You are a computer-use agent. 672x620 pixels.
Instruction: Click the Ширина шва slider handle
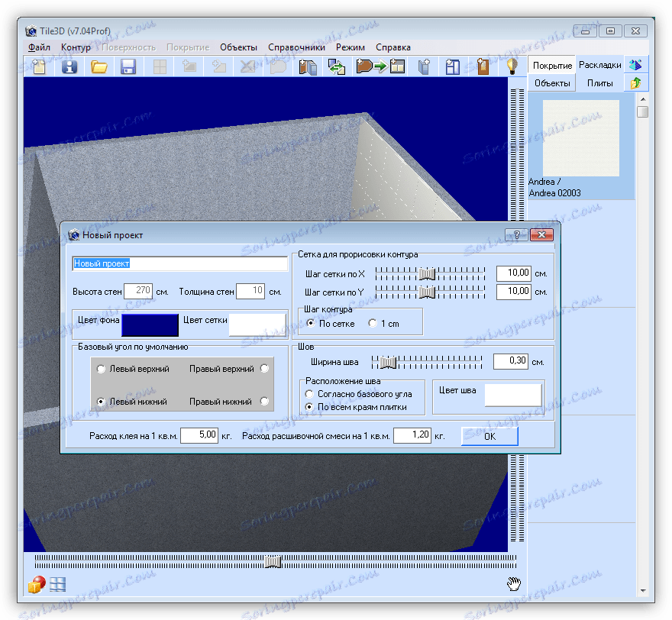(388, 361)
